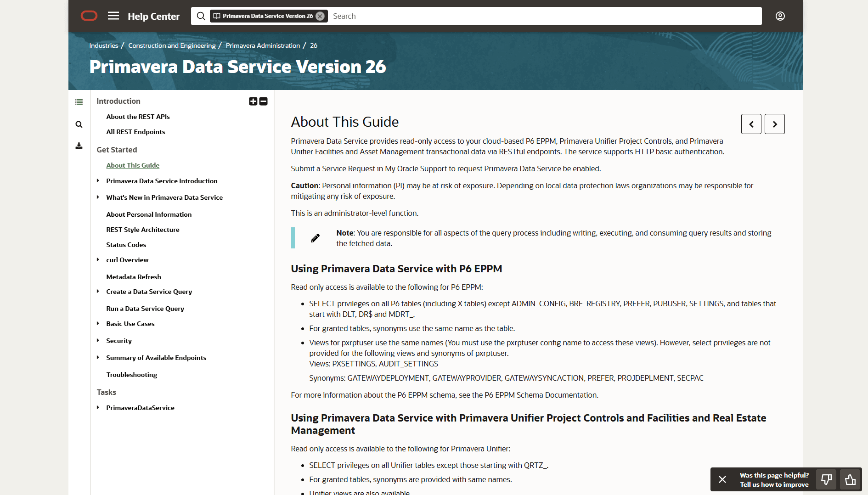
Task: Click Construction and Engineering breadcrumb
Action: click(172, 45)
